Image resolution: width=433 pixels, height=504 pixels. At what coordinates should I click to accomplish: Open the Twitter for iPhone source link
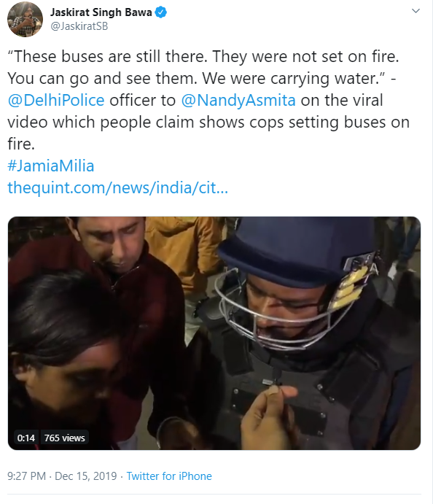(169, 476)
